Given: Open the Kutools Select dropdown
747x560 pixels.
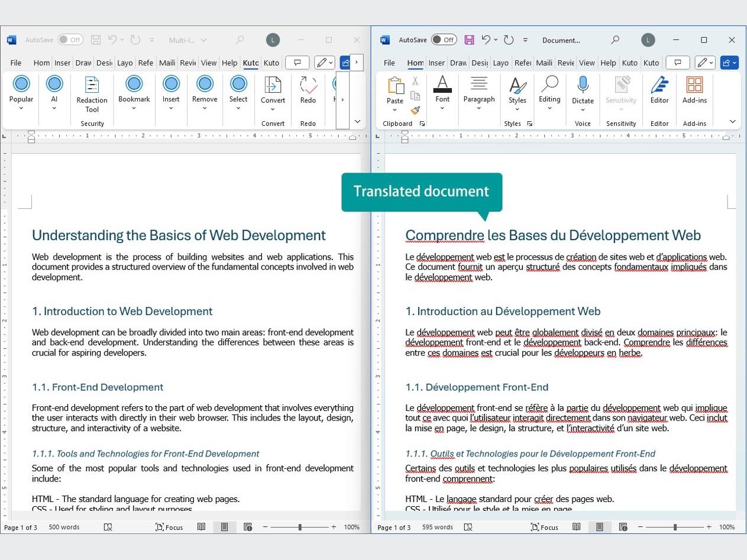Looking at the screenshot, I should 238,108.
